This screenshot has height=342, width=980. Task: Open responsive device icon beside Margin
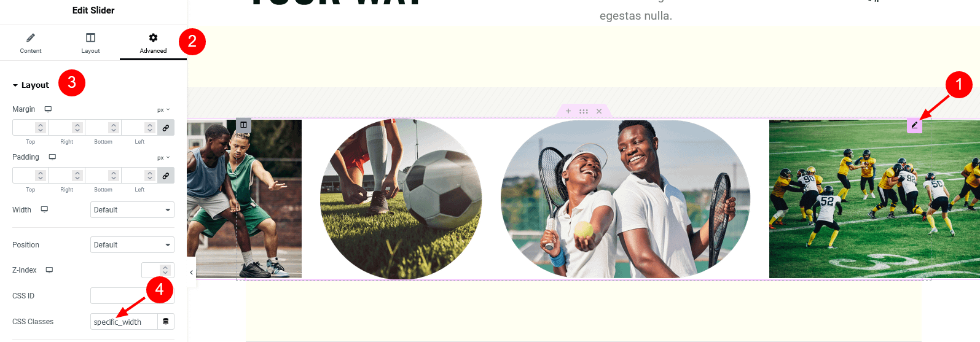click(48, 109)
